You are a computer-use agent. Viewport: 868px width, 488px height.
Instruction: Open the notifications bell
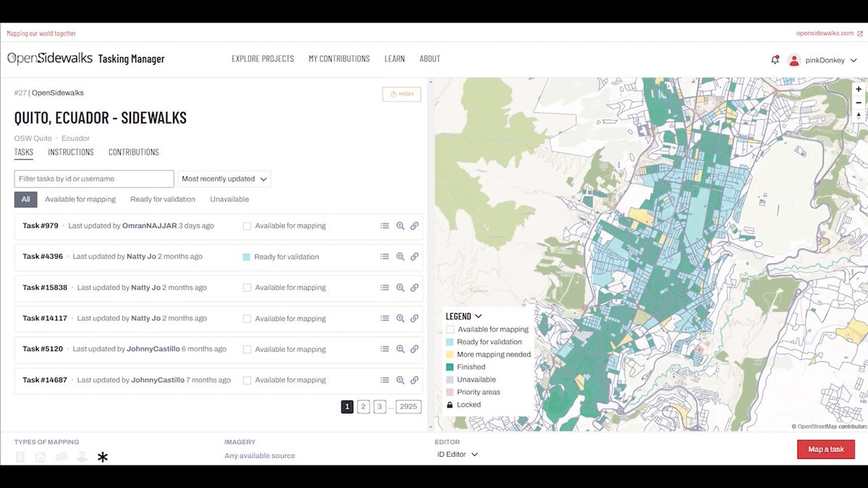point(774,59)
